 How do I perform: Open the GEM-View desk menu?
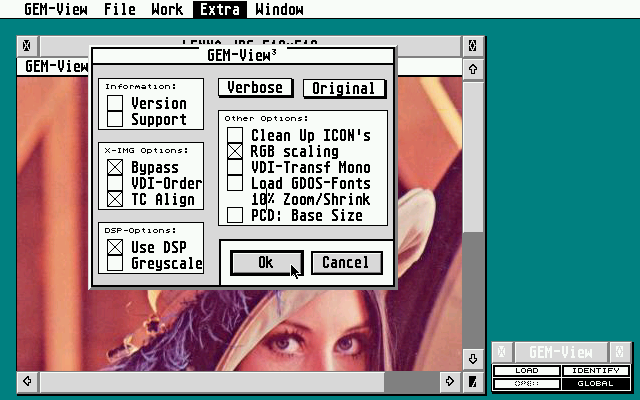(x=56, y=9)
